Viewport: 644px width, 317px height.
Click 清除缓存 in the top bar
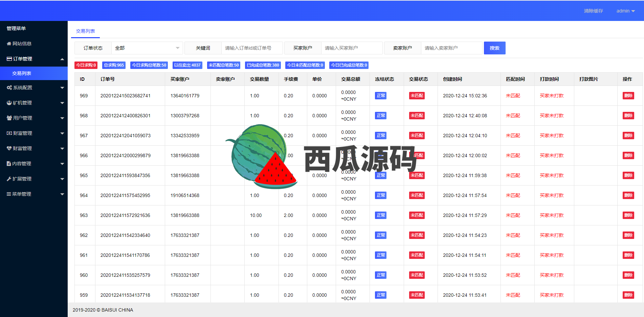593,11
